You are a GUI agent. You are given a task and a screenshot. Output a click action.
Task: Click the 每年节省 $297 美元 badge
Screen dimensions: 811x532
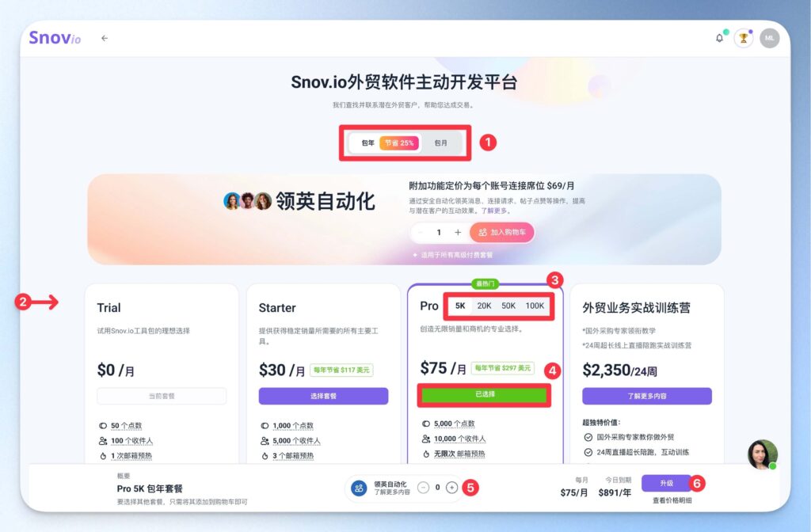pyautogui.click(x=503, y=368)
